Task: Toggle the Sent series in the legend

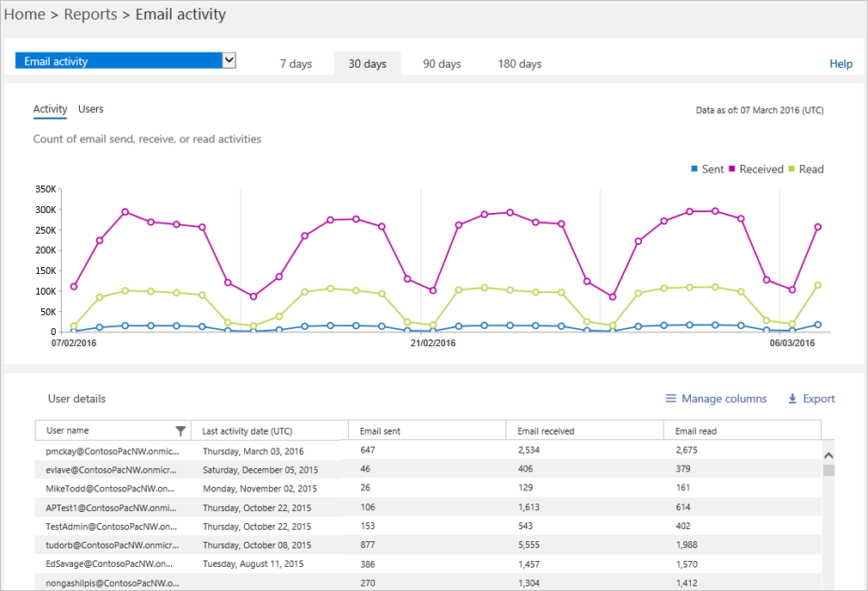Action: 708,169
